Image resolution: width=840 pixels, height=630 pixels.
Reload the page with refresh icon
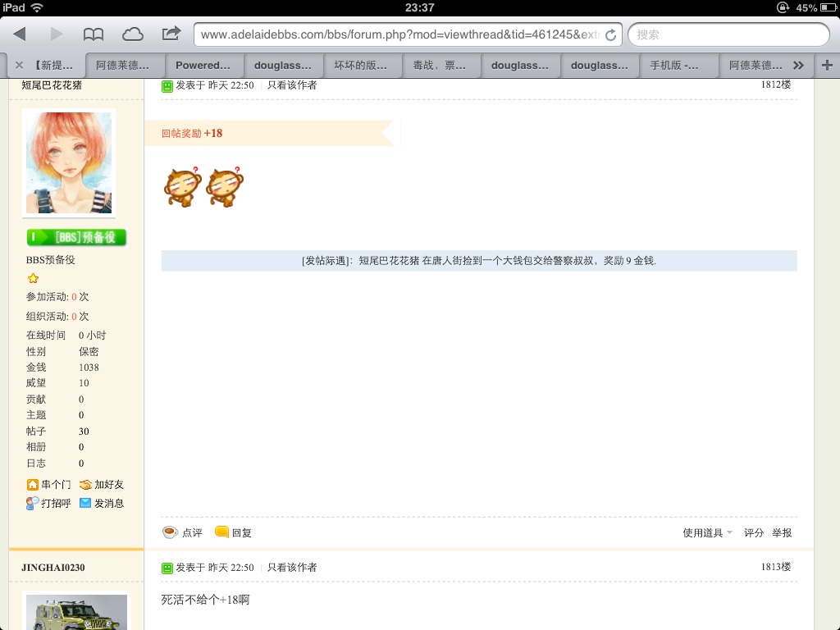click(x=610, y=35)
